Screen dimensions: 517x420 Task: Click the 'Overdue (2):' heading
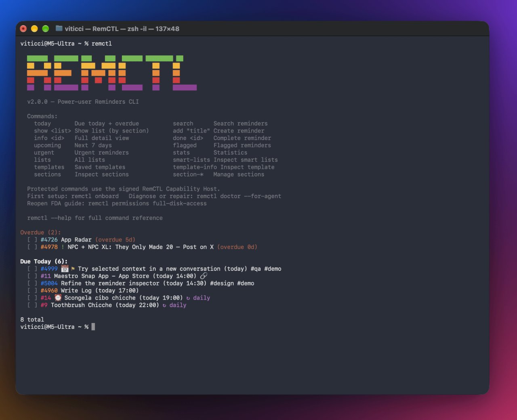(40, 233)
